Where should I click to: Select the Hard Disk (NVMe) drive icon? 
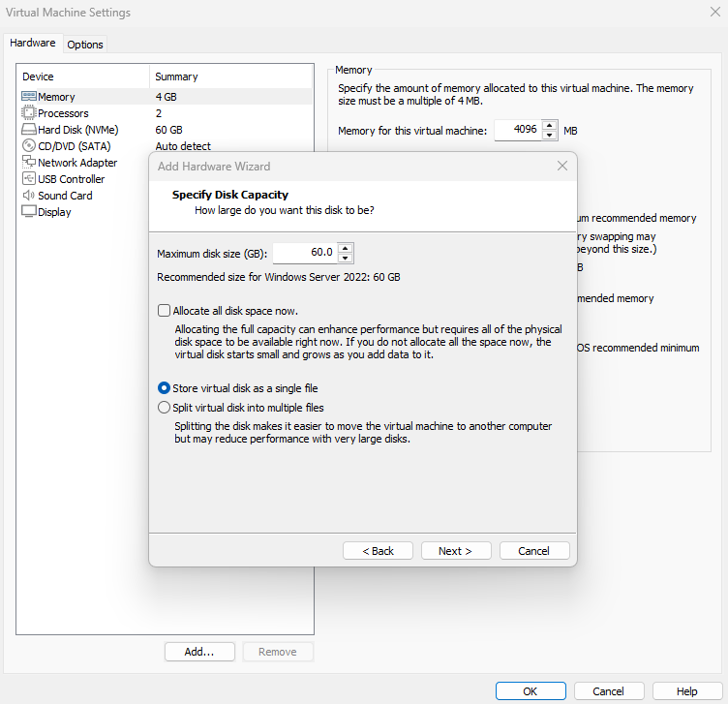29,129
